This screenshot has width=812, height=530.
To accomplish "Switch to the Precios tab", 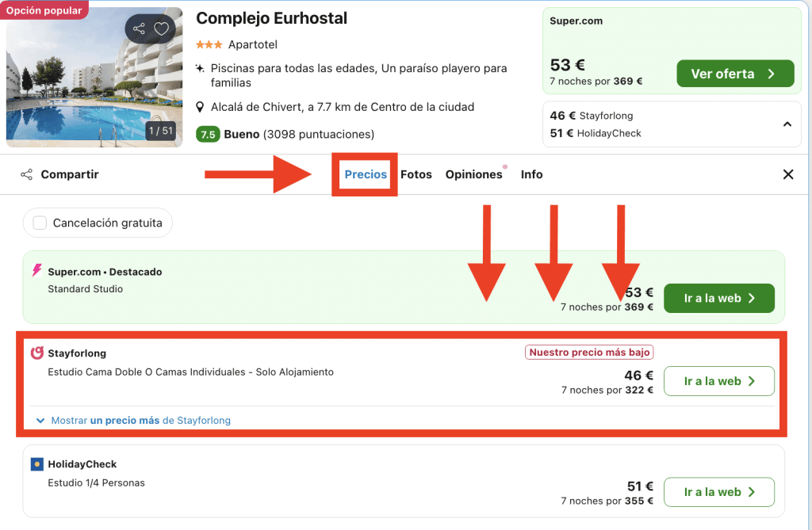I will coord(366,174).
